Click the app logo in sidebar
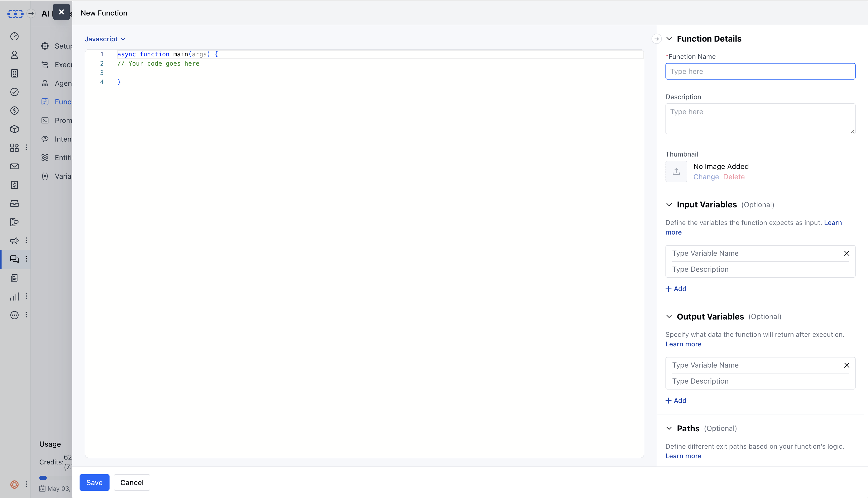This screenshot has height=498, width=868. coord(16,14)
